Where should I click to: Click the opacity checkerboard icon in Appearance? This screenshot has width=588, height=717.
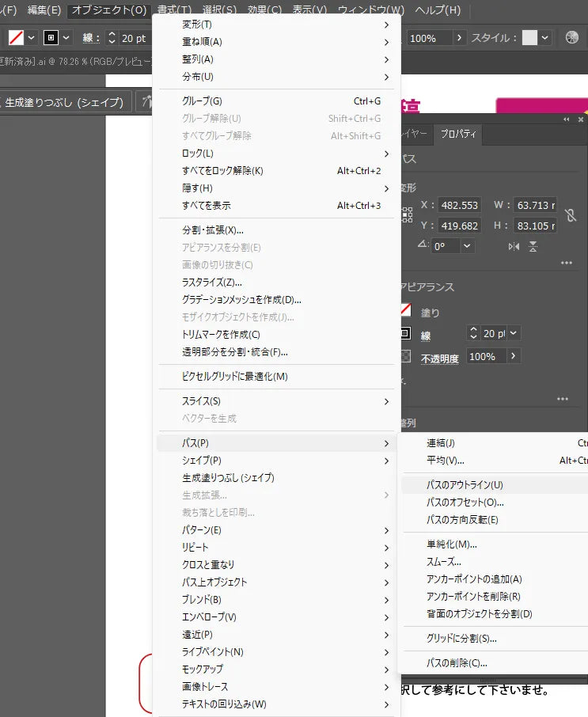(406, 356)
